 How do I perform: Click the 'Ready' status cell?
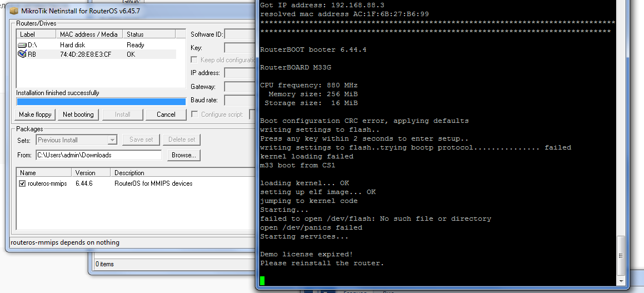[135, 45]
